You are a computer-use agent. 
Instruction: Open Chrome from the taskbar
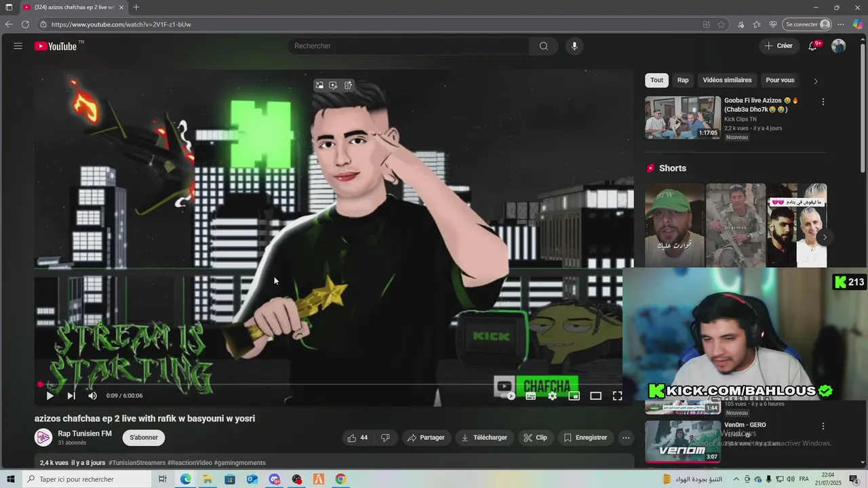click(x=340, y=479)
